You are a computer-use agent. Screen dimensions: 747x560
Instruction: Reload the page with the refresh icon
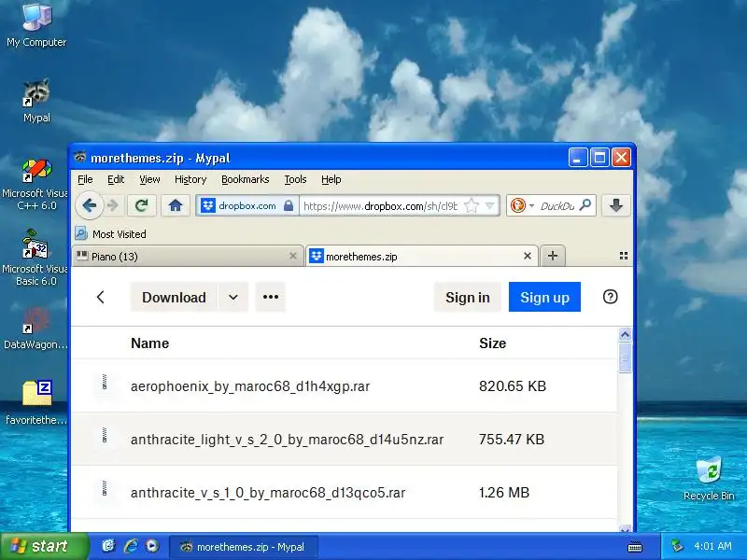(x=141, y=205)
